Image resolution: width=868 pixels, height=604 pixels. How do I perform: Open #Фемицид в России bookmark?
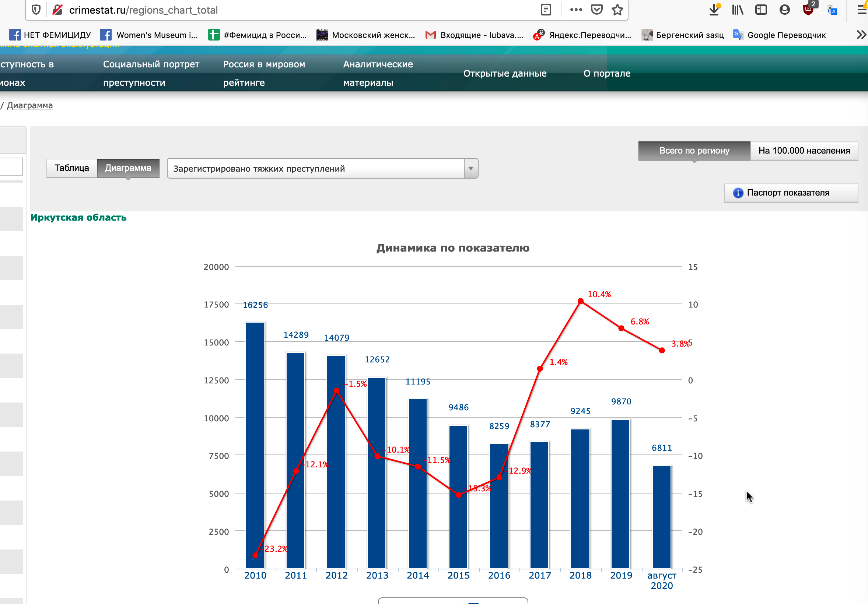click(258, 35)
